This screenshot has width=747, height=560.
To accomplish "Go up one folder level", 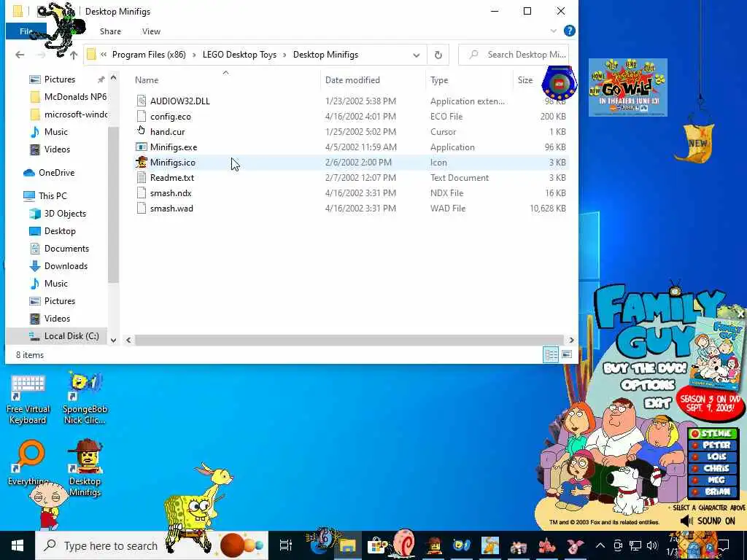I will pos(74,55).
